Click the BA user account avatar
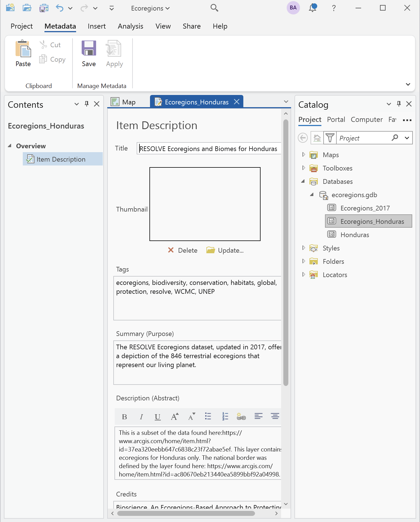This screenshot has height=522, width=420. pos(293,8)
